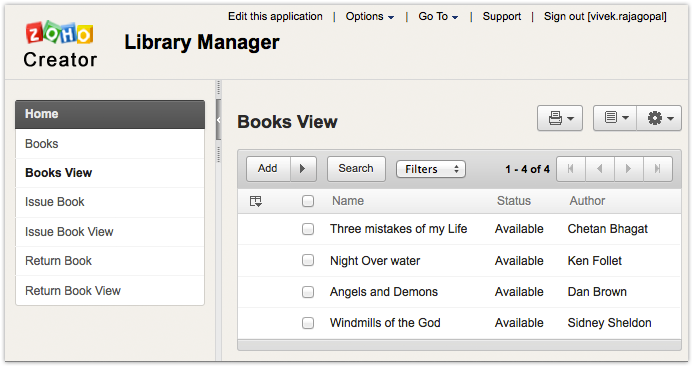The image size is (693, 367).
Task: Open Return Book in the sidebar
Action: tap(110, 261)
